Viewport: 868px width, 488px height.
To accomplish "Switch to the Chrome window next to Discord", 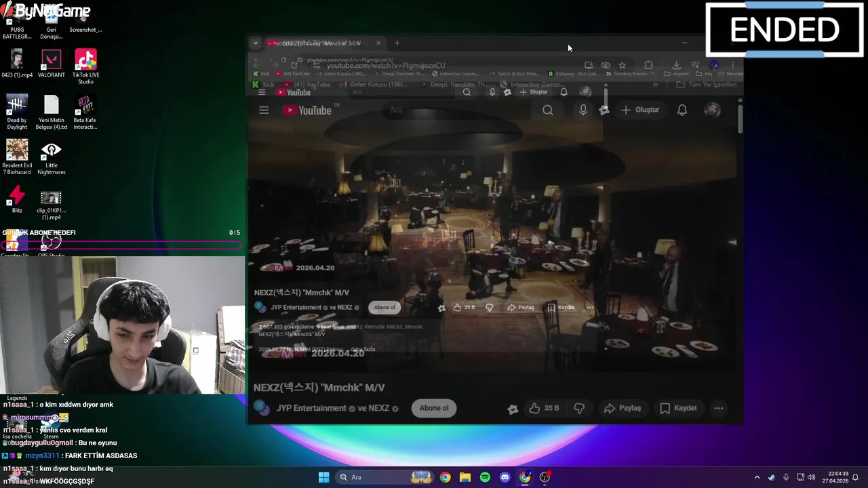I will point(525,477).
